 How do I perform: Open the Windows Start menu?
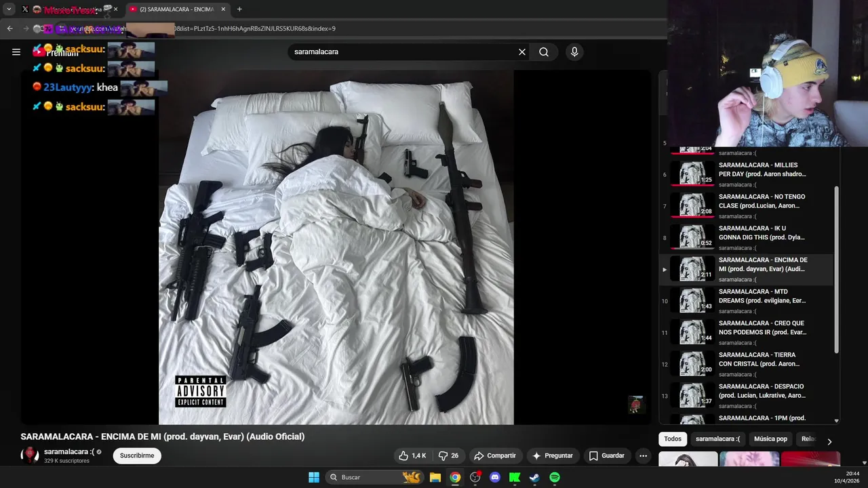(314, 477)
